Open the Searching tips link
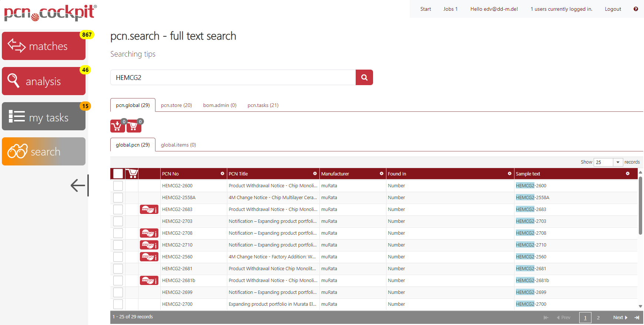The width and height of the screenshot is (644, 325). point(133,54)
